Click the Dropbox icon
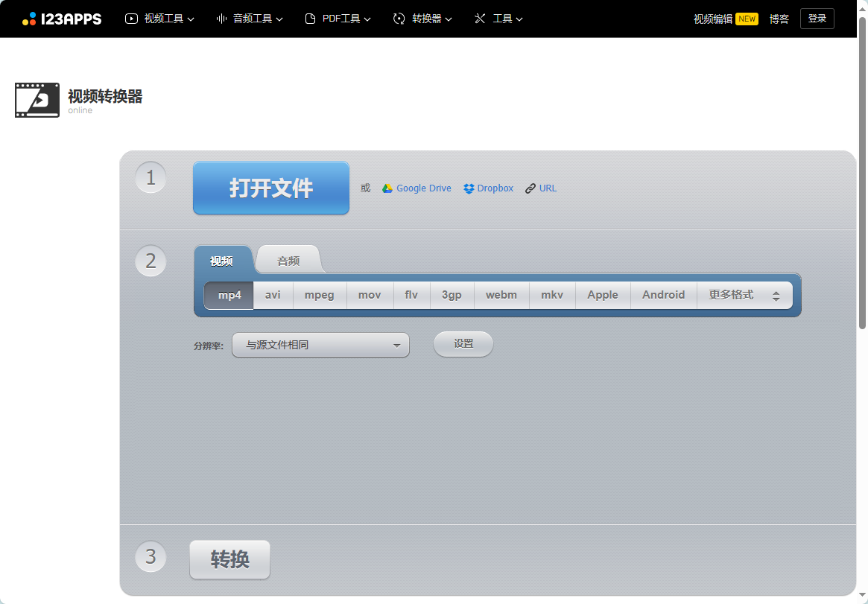Screen dimensions: 868x604 [468, 188]
